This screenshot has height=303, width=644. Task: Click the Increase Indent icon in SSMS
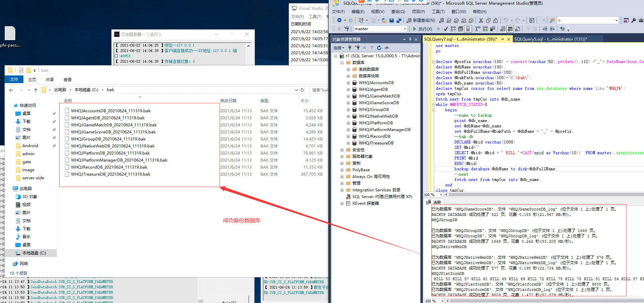click(x=552, y=29)
